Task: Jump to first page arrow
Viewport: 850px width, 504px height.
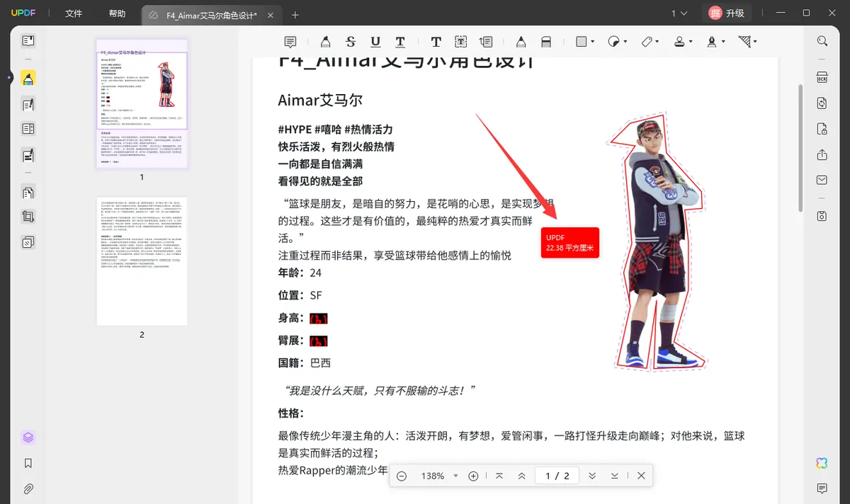Action: tap(499, 476)
